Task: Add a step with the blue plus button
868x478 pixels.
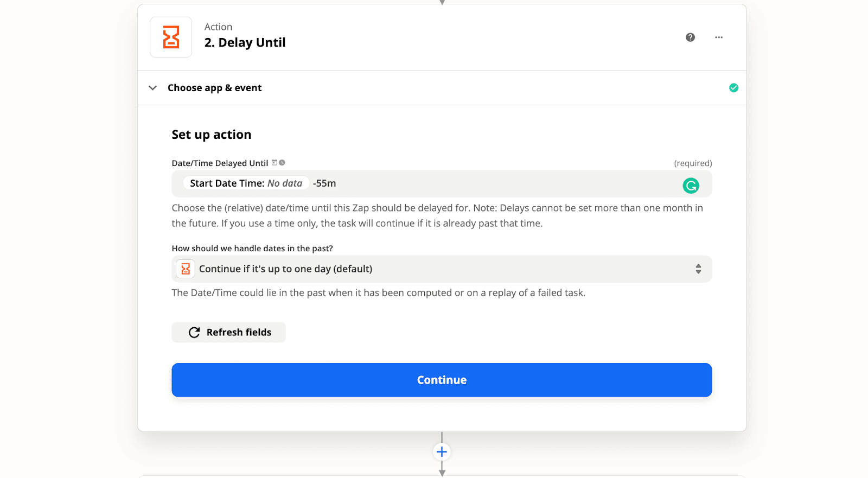Action: [442, 451]
